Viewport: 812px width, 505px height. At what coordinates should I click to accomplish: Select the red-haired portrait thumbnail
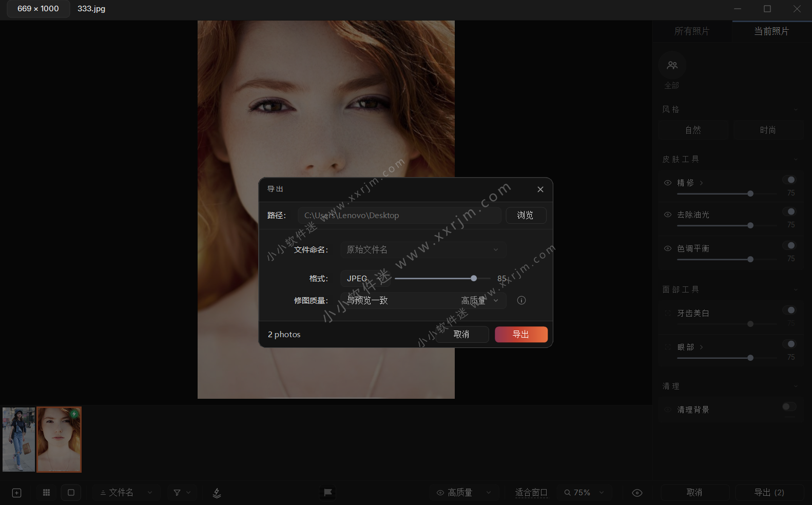click(x=59, y=439)
